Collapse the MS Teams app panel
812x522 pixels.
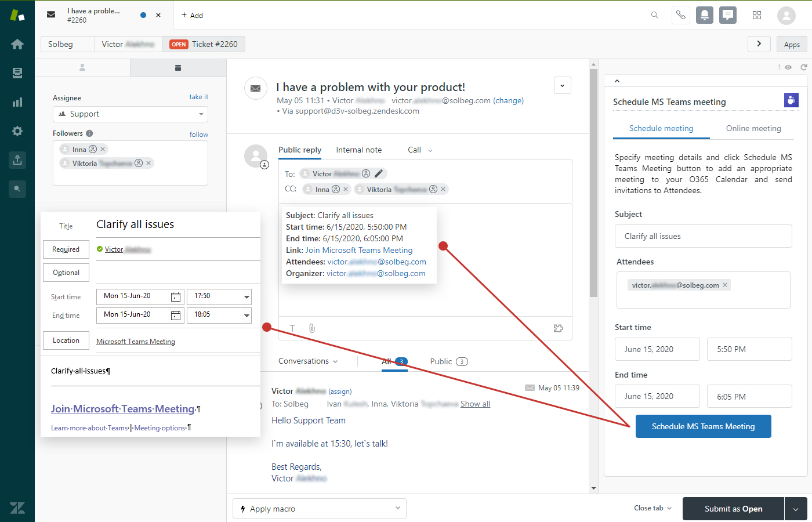click(617, 81)
